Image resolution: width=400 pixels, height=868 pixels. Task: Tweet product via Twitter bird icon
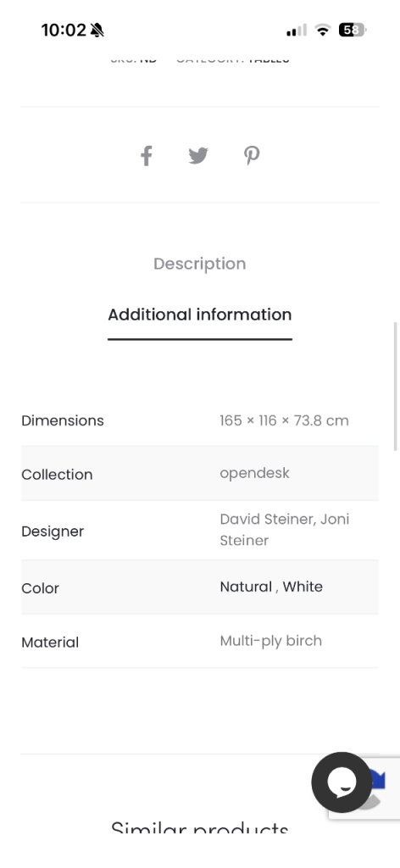[198, 156]
